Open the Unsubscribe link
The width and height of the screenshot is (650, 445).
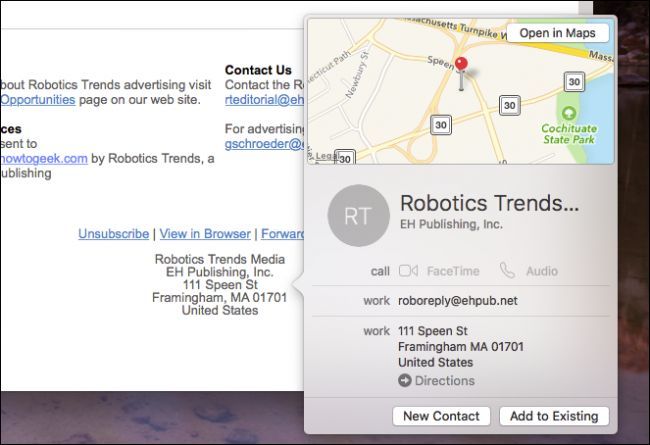113,234
